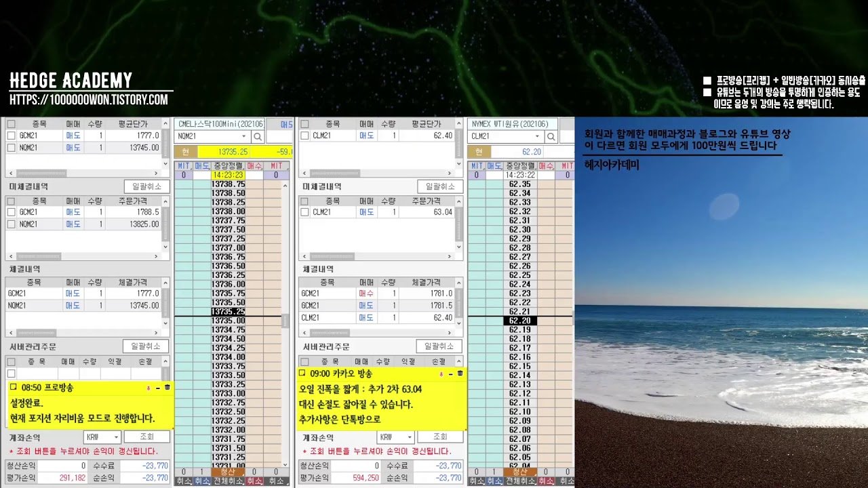Toggle the header checkbox of the left 서버관리주문 table
Viewport: 868px width, 488px height.
coord(11,362)
